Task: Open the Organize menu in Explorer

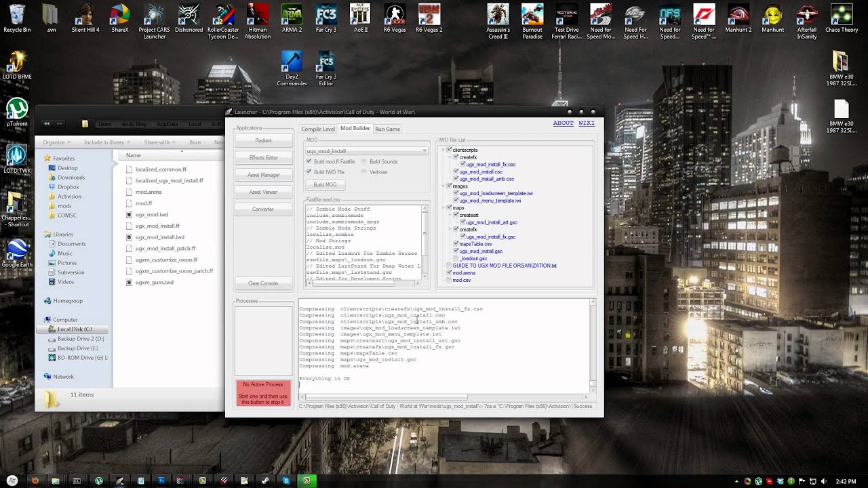Action: 56,142
